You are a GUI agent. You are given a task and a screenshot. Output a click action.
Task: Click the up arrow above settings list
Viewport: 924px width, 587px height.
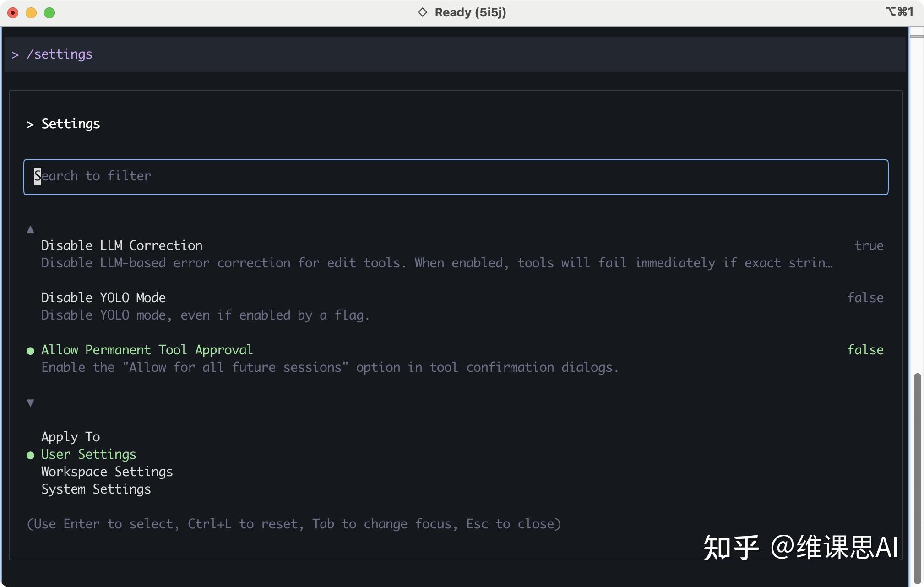[x=30, y=229]
